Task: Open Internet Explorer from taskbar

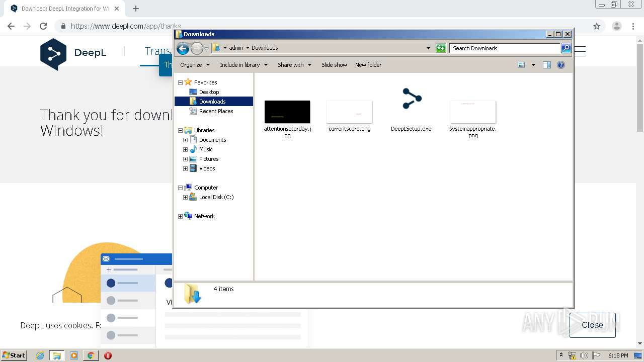Action: (40, 355)
